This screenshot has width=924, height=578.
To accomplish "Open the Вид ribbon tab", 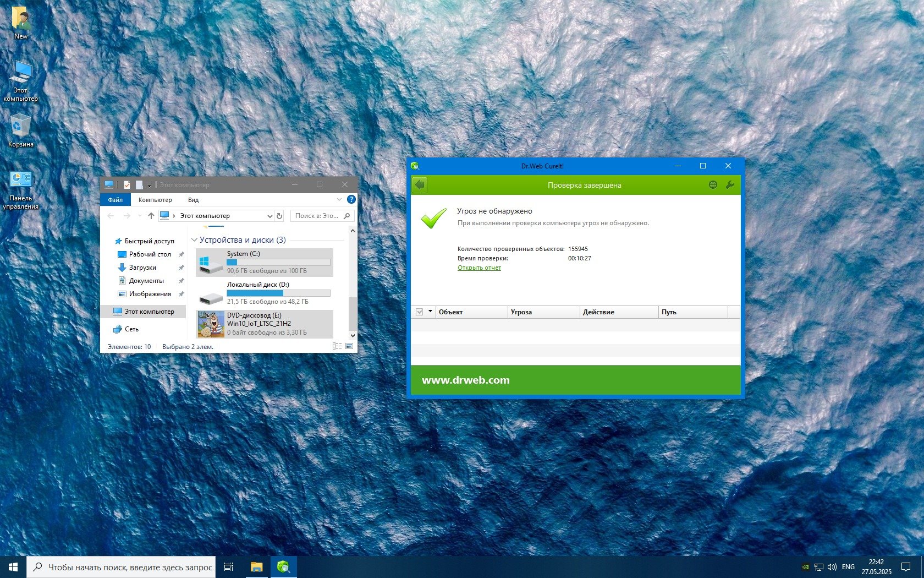I will 193,200.
